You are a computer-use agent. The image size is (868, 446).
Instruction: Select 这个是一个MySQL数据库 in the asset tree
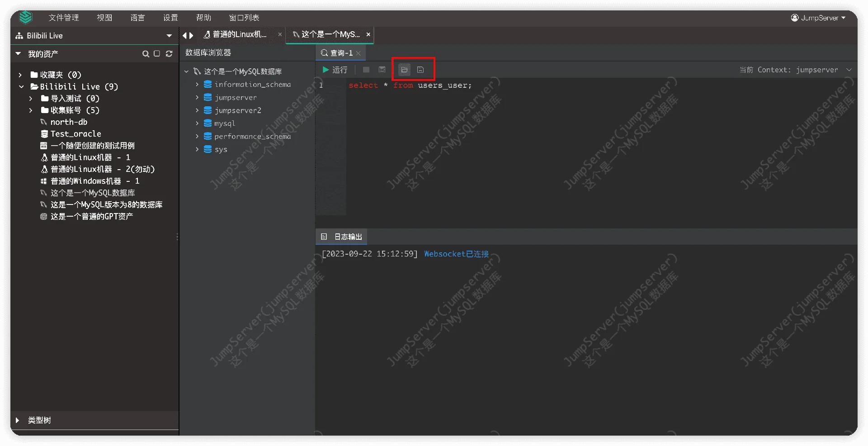(92, 193)
